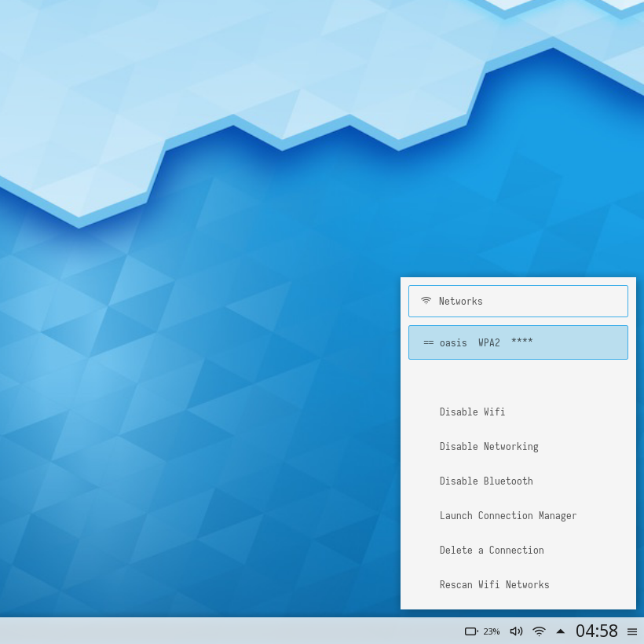The image size is (644, 644).
Task: Open the battery status icon in the tray
Action: tap(471, 631)
